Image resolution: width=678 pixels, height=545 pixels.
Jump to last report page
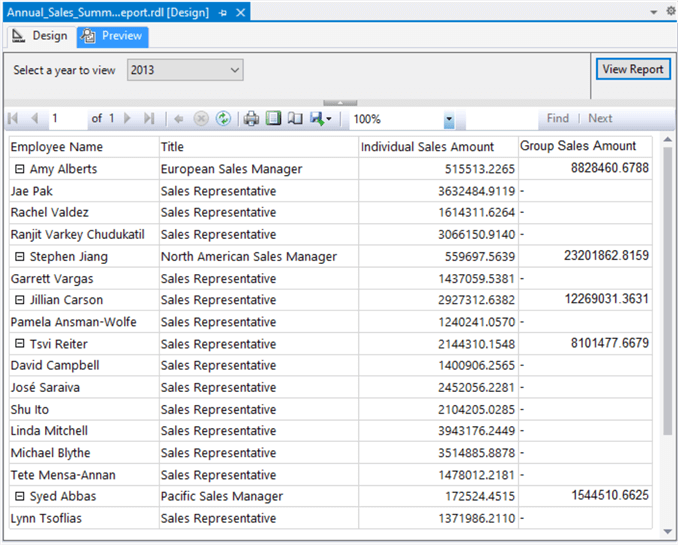click(149, 119)
